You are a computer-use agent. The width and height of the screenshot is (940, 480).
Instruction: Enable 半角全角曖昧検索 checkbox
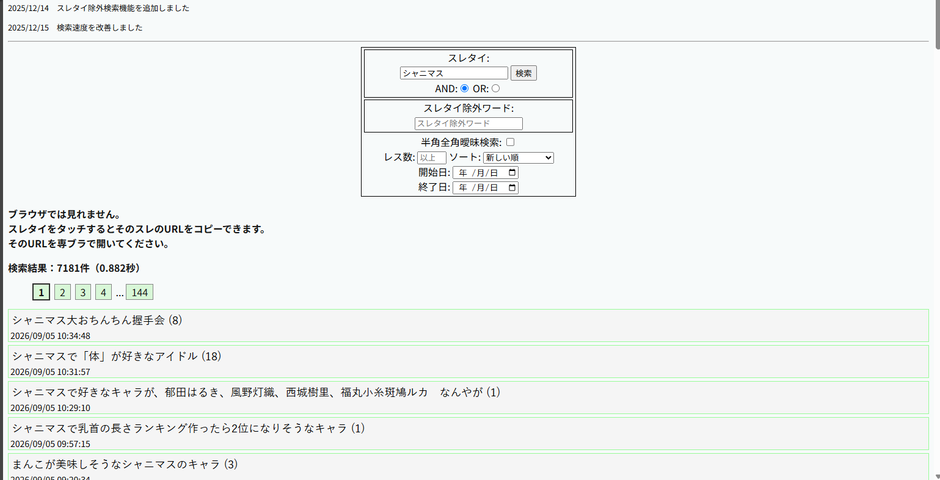point(510,142)
